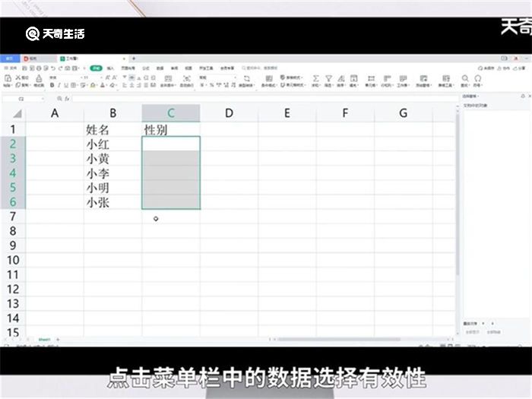Image resolution: width=532 pixels, height=399 pixels.
Task: Add a new document tab with plus
Action: click(x=134, y=59)
